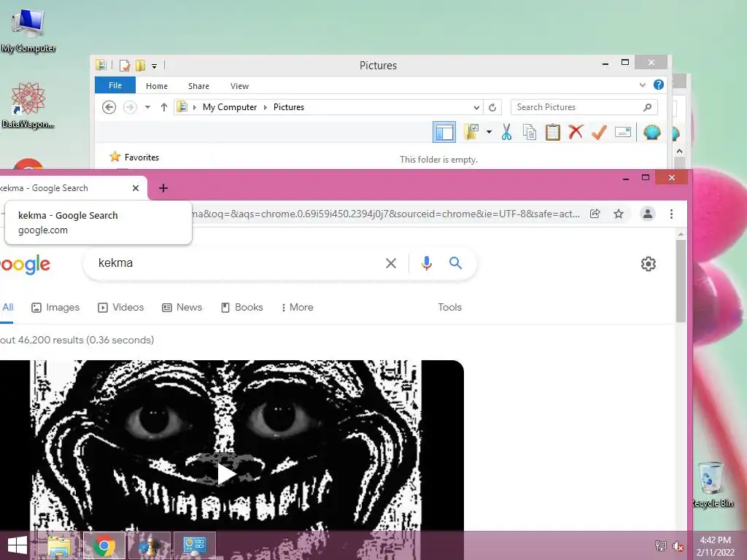Expand the More search categories menu
The height and width of the screenshot is (560, 747).
pos(298,308)
